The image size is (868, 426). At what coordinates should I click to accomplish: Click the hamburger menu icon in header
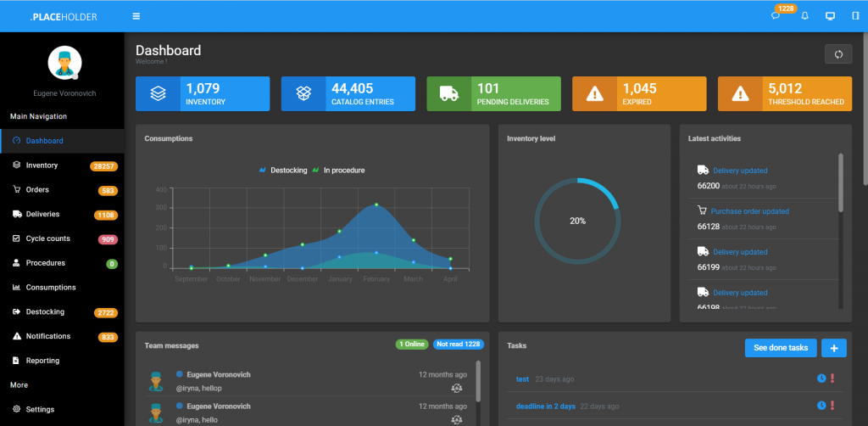(x=136, y=16)
